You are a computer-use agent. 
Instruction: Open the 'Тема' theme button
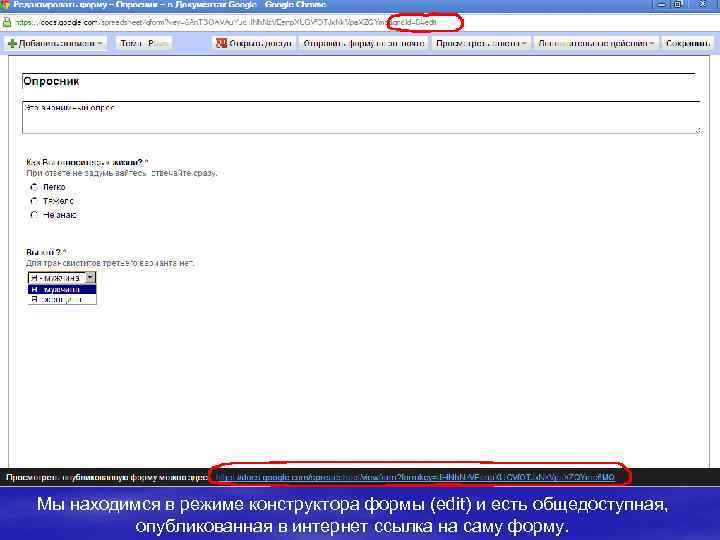(x=144, y=44)
